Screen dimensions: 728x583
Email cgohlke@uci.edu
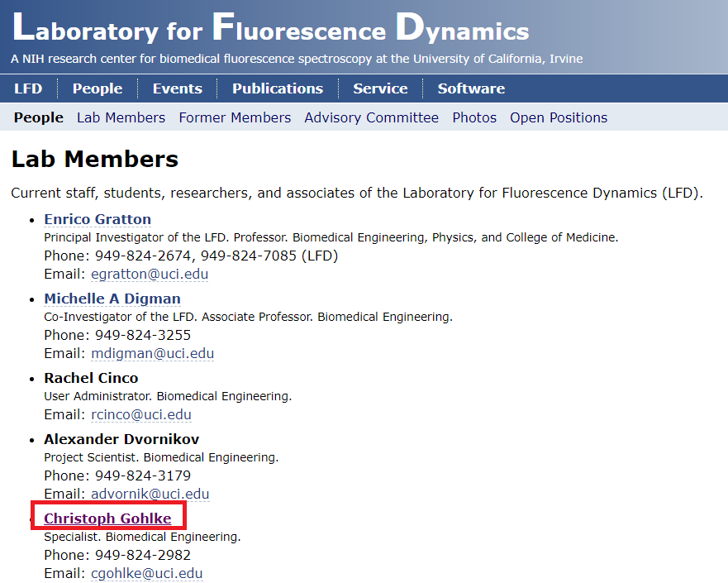coord(147,573)
